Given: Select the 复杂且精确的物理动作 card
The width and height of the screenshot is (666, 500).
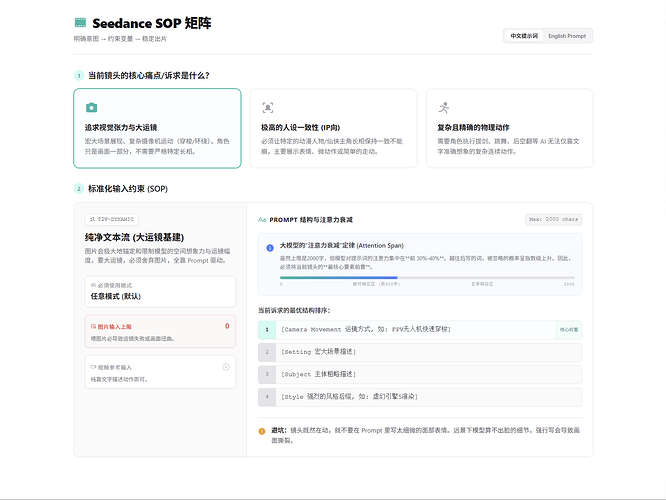Looking at the screenshot, I should coord(510,128).
